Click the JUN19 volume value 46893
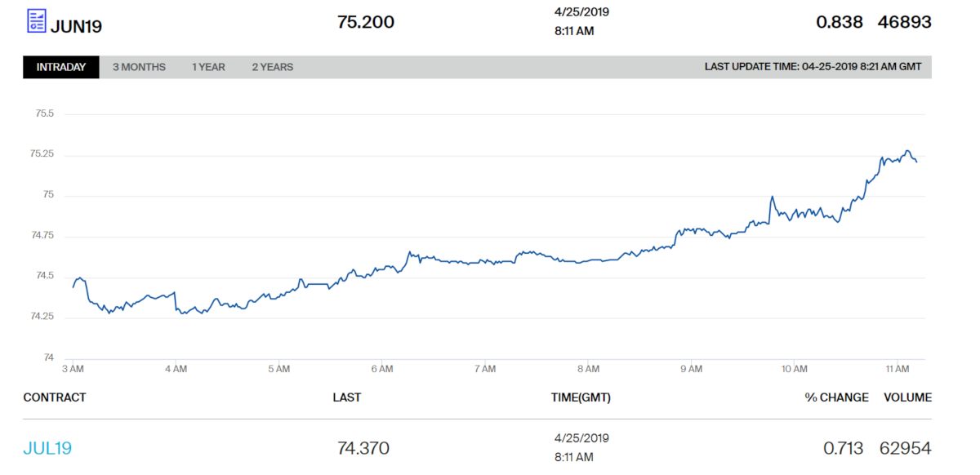Viewport: 980px width, 475px height. 904,22
